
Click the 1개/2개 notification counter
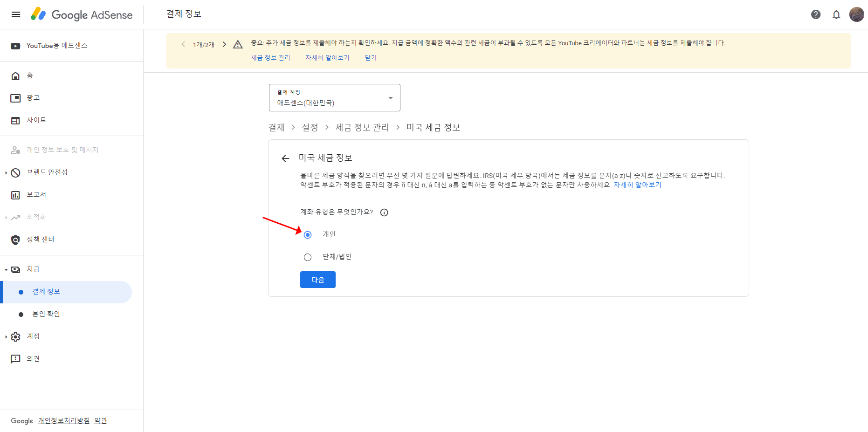204,45
